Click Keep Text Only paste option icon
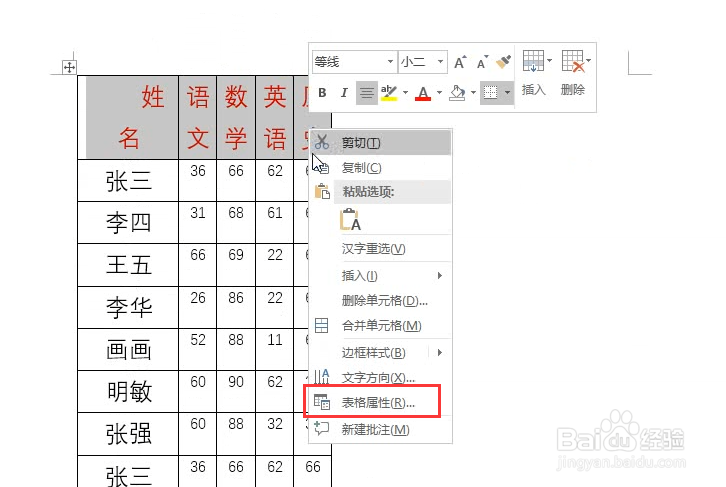 point(350,219)
